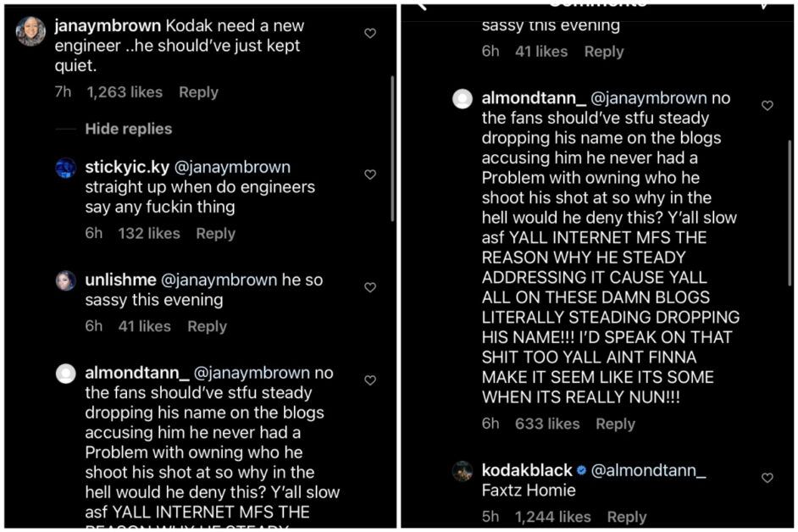Open kodakblack's profile avatar
Screen dimensions: 798x532
[462, 471]
